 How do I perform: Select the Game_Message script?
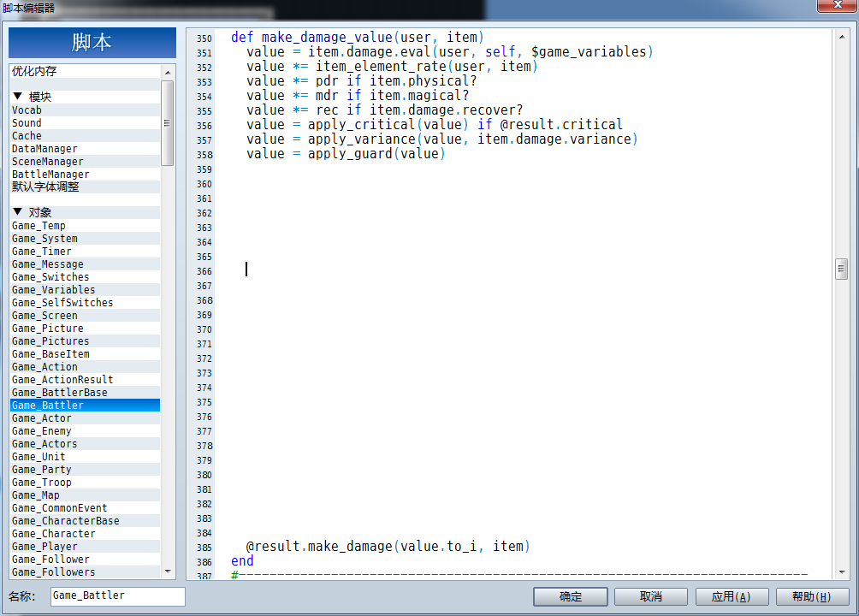pos(86,264)
